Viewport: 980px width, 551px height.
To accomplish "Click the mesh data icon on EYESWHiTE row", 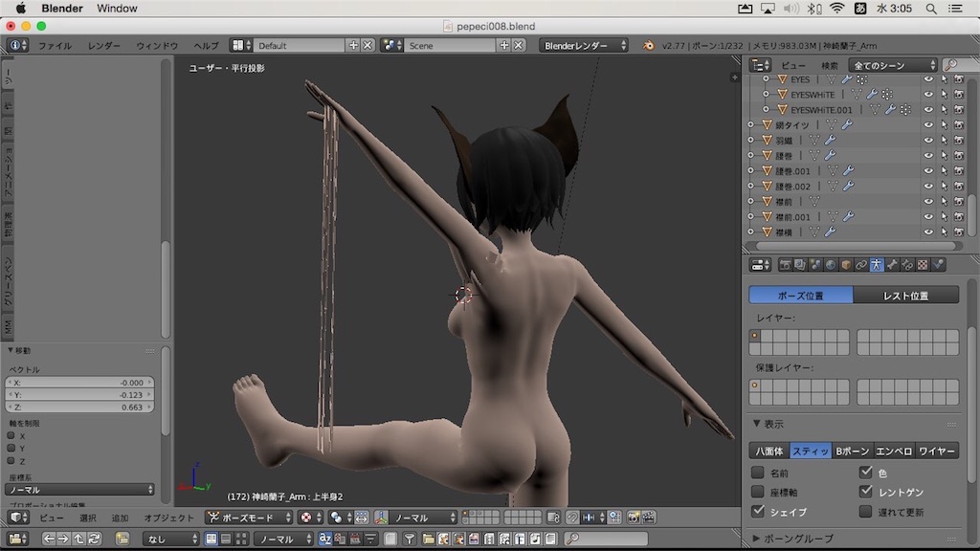I will coord(857,95).
